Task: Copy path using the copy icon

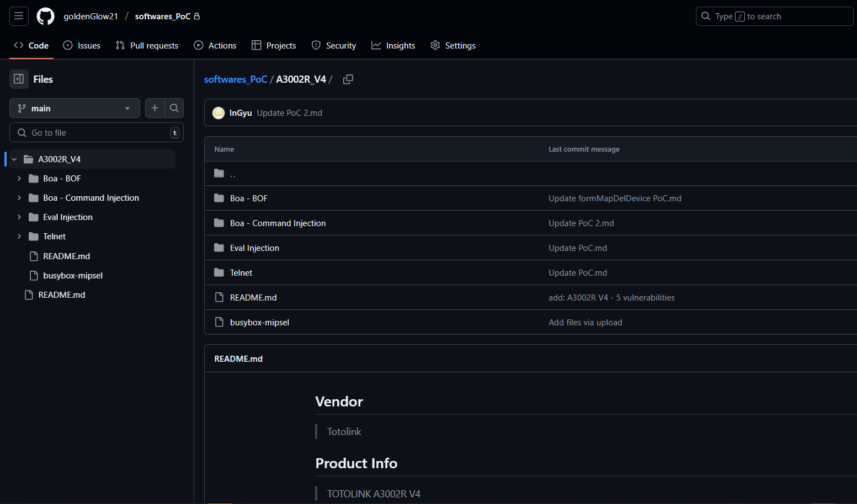Action: pos(348,79)
